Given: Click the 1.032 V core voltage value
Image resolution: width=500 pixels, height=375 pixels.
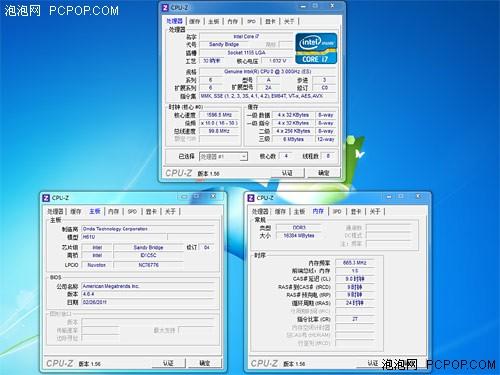Looking at the screenshot, I should click(x=278, y=61).
